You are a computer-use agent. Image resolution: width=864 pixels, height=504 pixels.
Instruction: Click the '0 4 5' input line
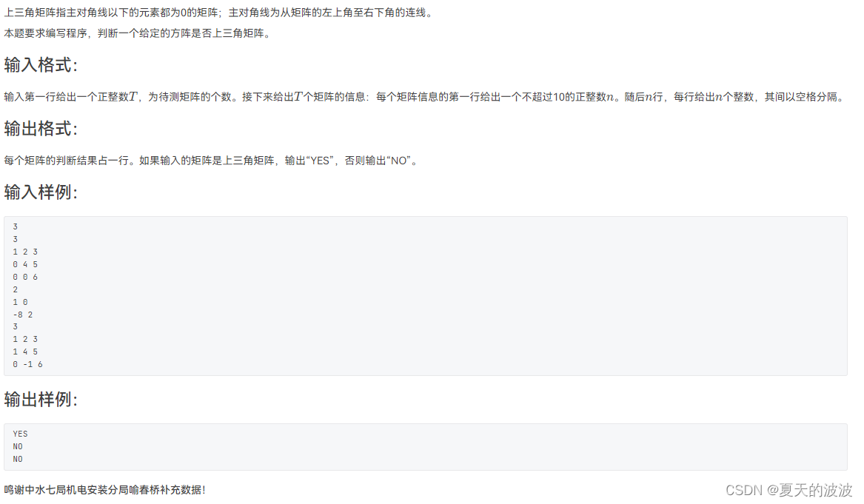[x=25, y=264]
